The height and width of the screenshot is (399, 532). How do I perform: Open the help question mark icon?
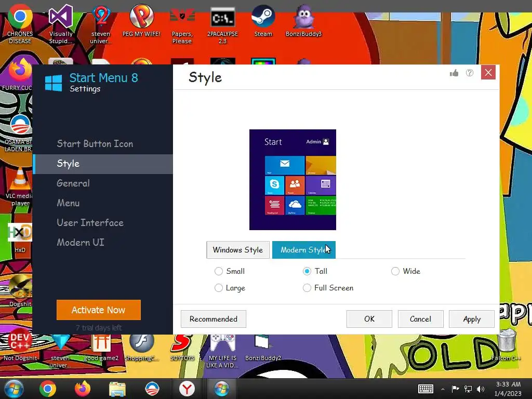470,73
